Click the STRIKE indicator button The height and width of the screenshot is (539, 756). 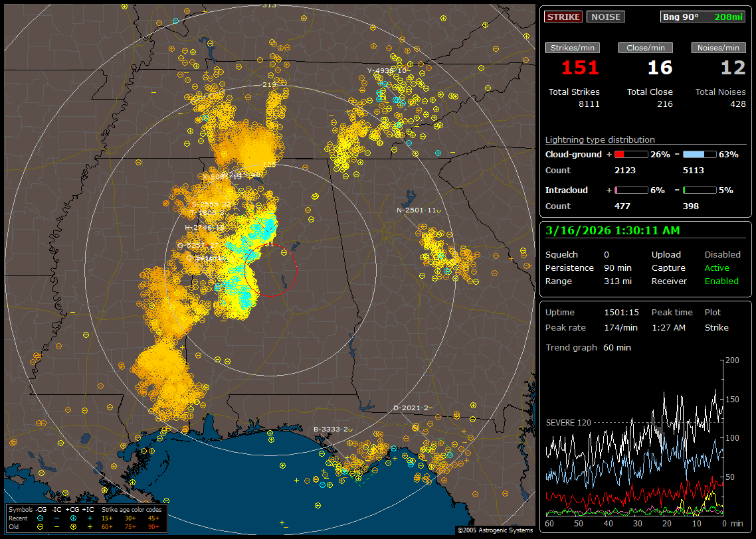pyautogui.click(x=563, y=17)
